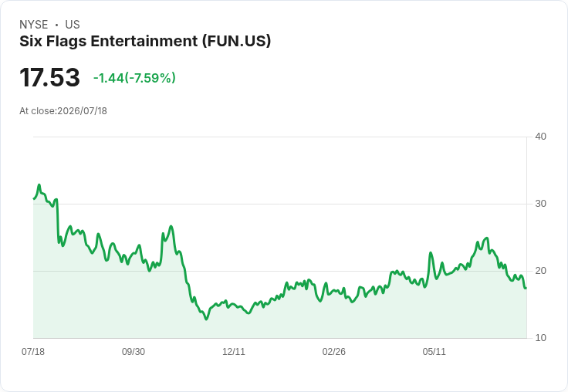
Task: Click the sharp spike just before 05/11
Action: (x=431, y=253)
